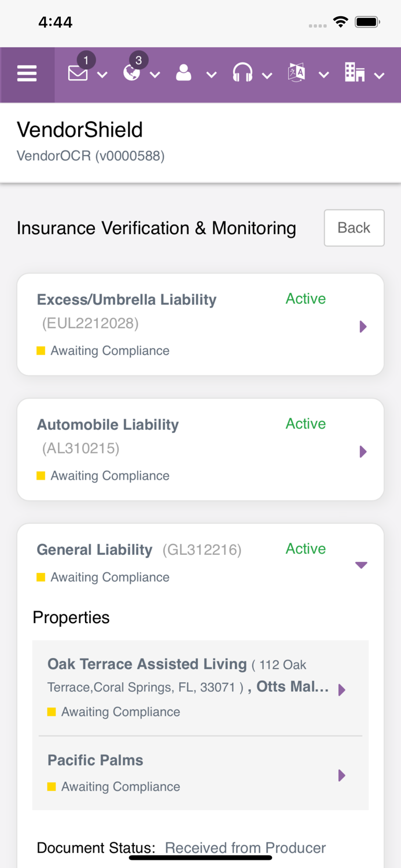Collapse the General Liability section
The height and width of the screenshot is (868, 401).
361,565
